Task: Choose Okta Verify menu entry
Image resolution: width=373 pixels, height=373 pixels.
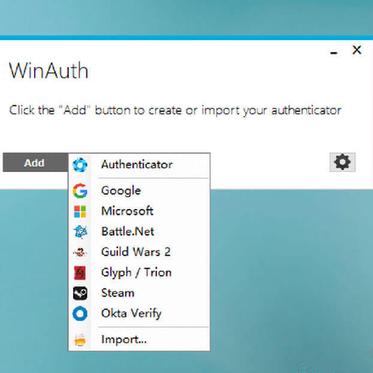Action: click(x=139, y=314)
